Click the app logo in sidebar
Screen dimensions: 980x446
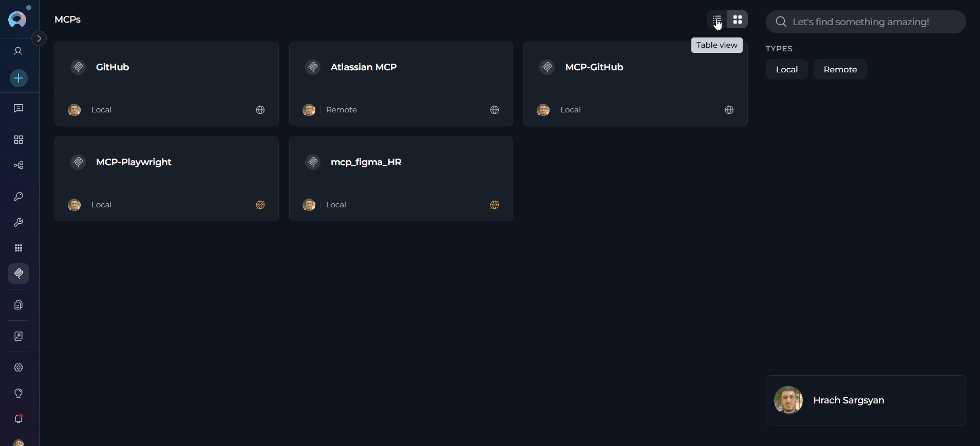pyautogui.click(x=17, y=20)
